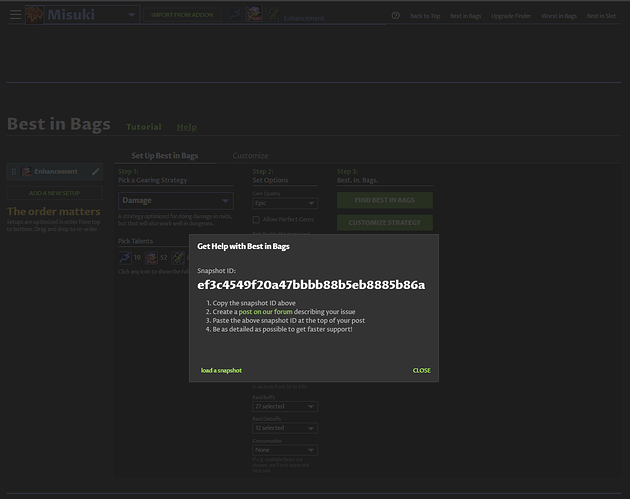Select the third talent tree icon in header
This screenshot has width=630, height=499.
tap(272, 14)
